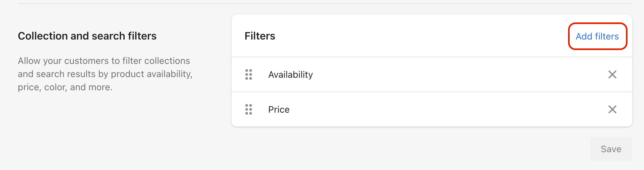This screenshot has height=170, width=644.
Task: Click the six-dot grip beside Availability
Action: point(249,74)
